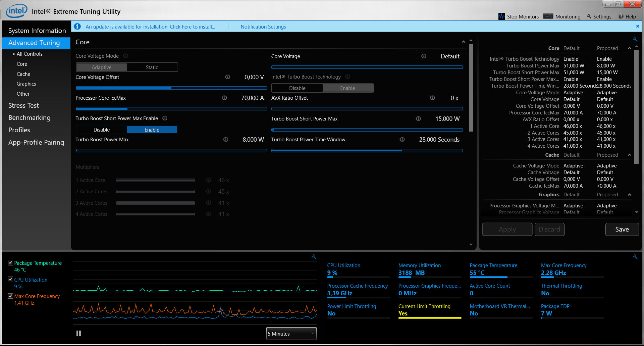
Task: Click the Help question mark icon
Action: point(621,16)
